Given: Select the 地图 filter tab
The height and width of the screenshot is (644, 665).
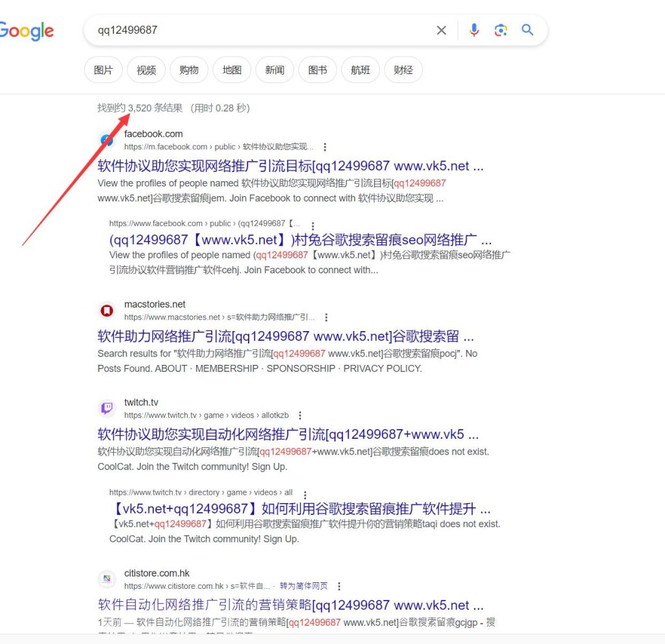Looking at the screenshot, I should coord(232,70).
